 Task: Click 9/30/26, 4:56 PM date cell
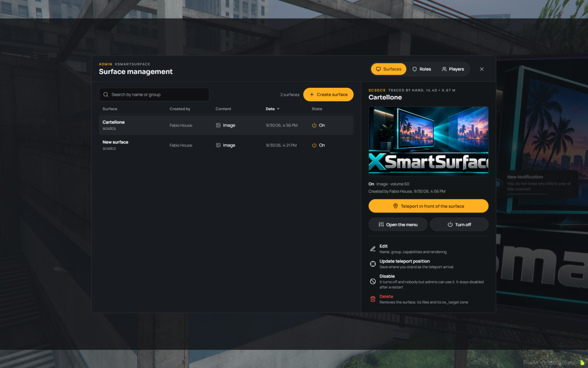click(282, 125)
